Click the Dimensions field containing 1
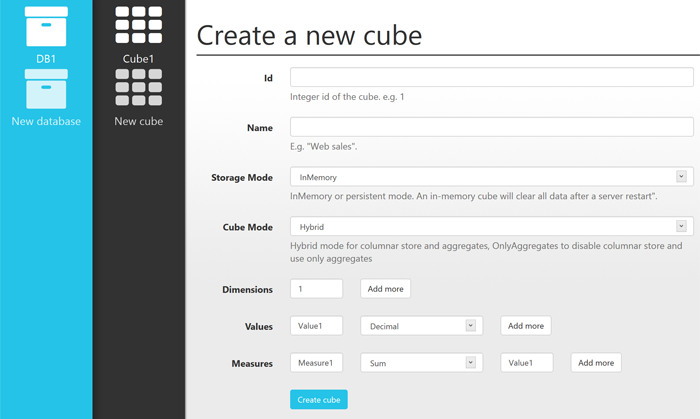700x419 pixels. [317, 289]
